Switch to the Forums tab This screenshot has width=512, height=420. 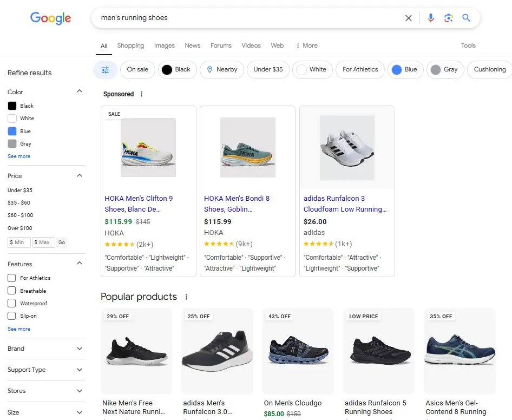[221, 45]
